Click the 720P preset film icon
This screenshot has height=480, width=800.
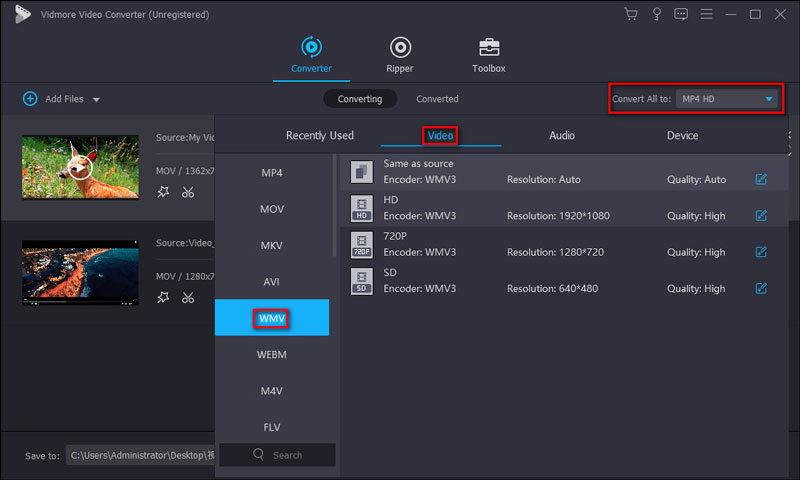[x=362, y=244]
